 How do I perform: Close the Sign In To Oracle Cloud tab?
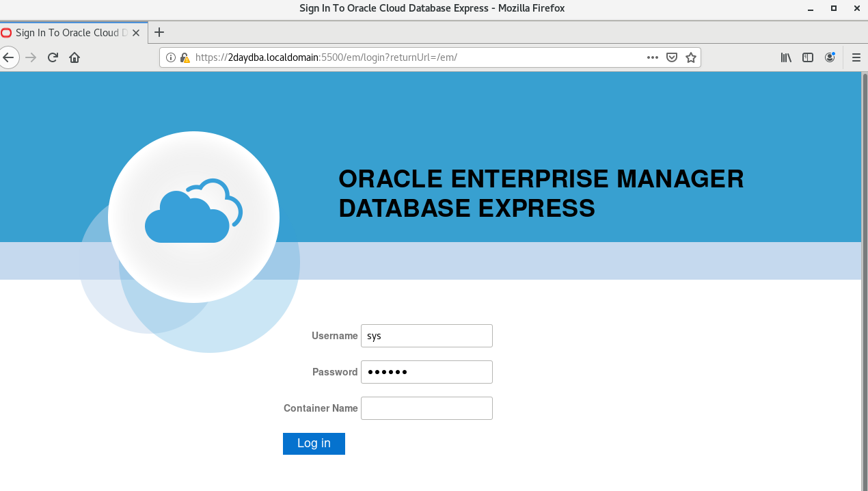(x=136, y=33)
